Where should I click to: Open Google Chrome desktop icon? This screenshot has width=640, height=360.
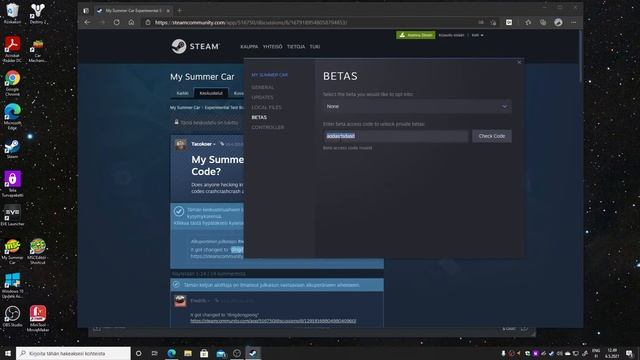[x=12, y=83]
